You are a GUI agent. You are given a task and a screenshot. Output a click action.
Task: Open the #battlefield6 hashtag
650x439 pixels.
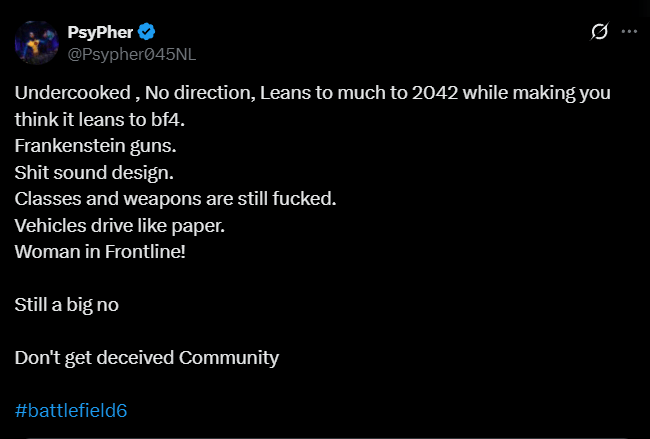[x=71, y=410]
